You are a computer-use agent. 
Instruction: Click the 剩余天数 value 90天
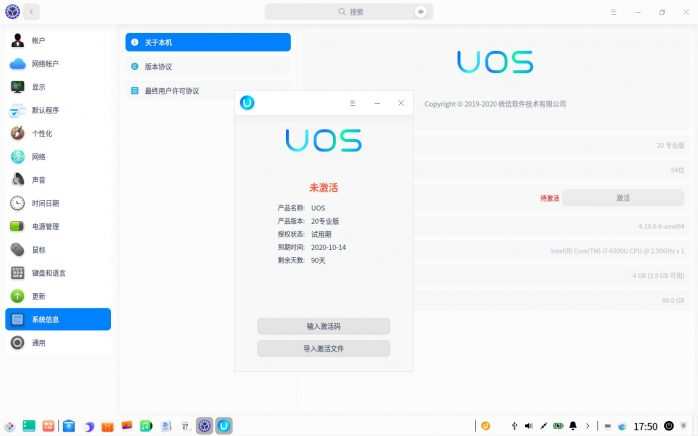(318, 260)
